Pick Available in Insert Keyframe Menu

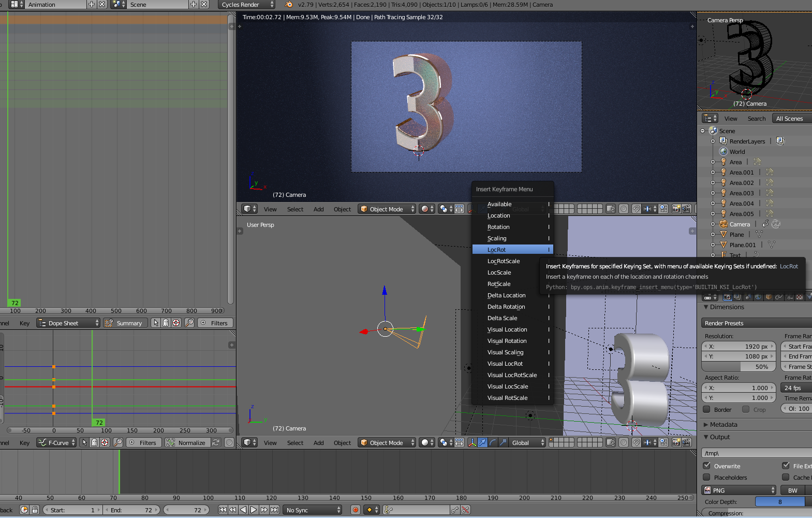coord(513,204)
